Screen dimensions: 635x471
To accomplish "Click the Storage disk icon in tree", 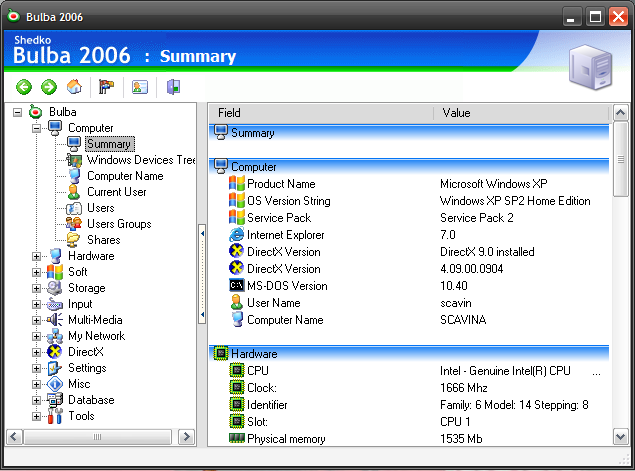I will click(x=55, y=288).
